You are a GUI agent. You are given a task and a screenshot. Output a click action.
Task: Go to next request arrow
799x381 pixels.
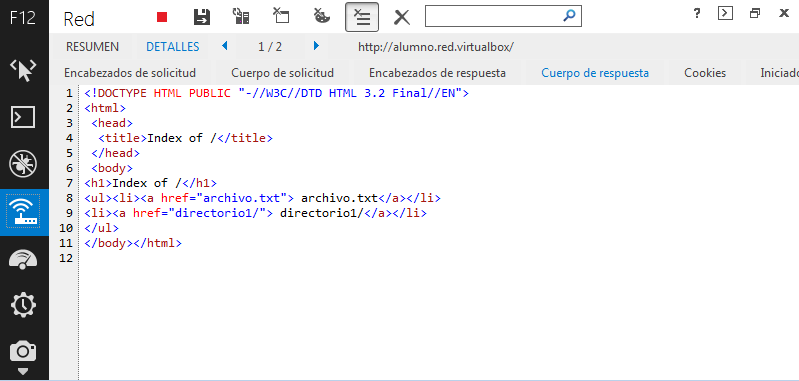pyautogui.click(x=316, y=46)
